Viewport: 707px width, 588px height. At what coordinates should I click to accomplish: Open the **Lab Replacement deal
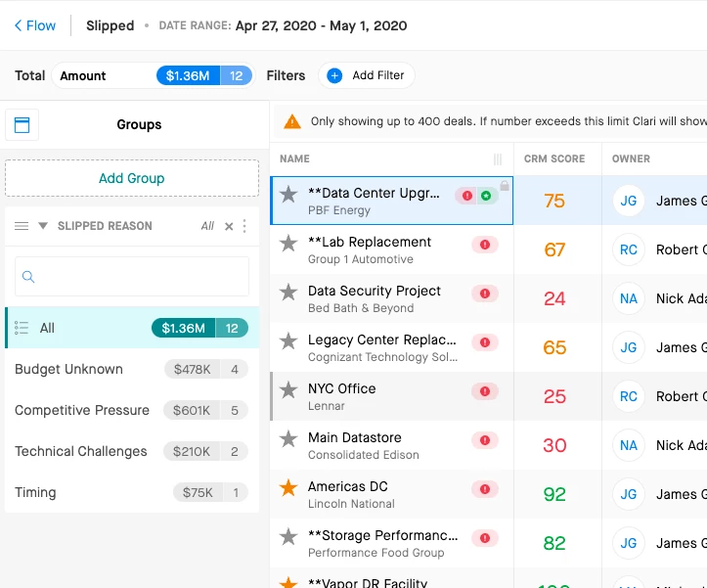tap(370, 243)
